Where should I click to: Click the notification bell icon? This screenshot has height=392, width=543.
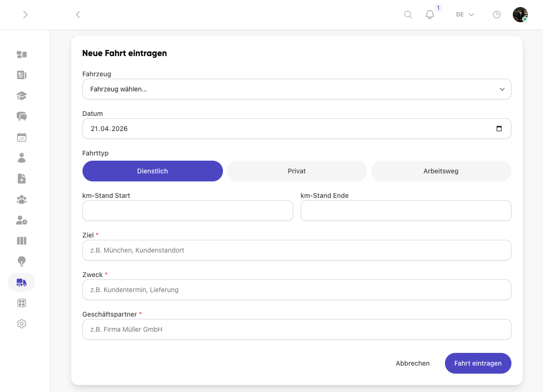pos(429,15)
